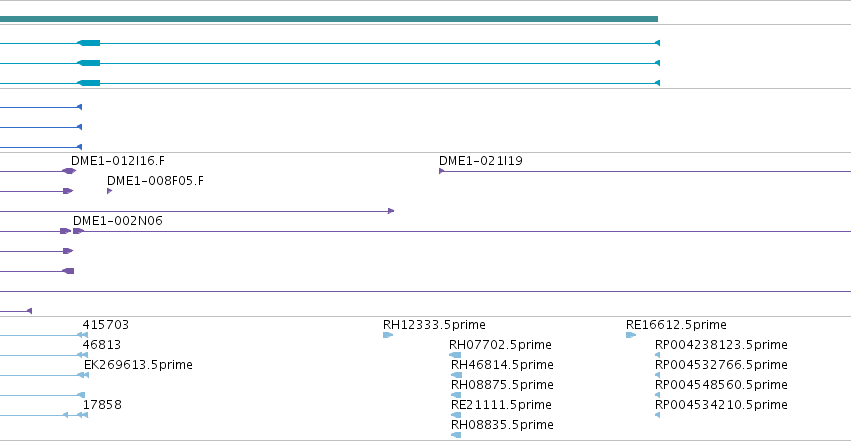Click the RE16612.5prime label

(x=676, y=325)
